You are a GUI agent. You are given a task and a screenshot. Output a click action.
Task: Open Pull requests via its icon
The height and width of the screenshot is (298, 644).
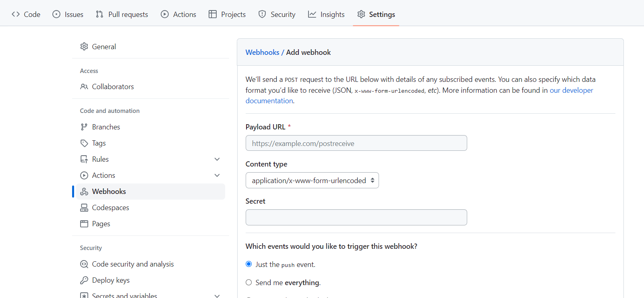coord(99,15)
